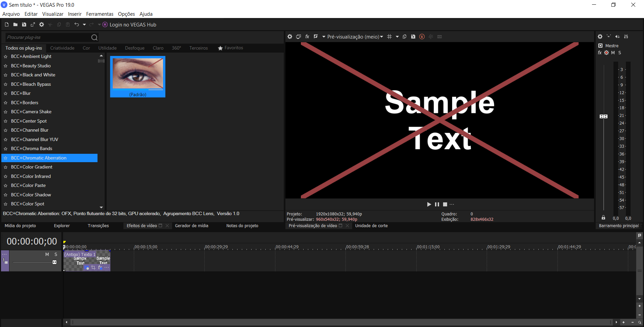Undock the Efeitos de vídeo panel square icon
Viewport: 644px width, 327px height.
coord(160,226)
